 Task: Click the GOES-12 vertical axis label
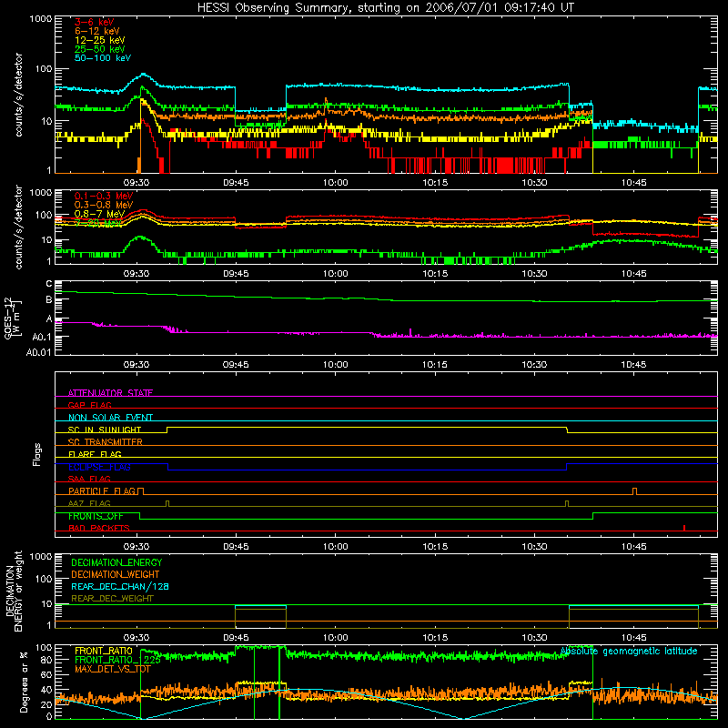(13, 318)
